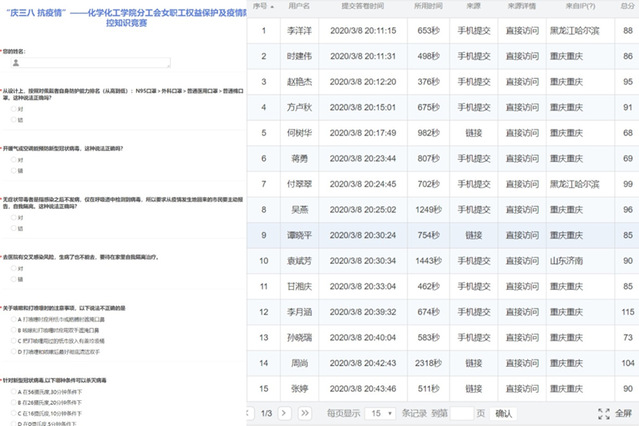Select the highlighted row for 谭晓平
Image resolution: width=639 pixels, height=426 pixels.
298,235
